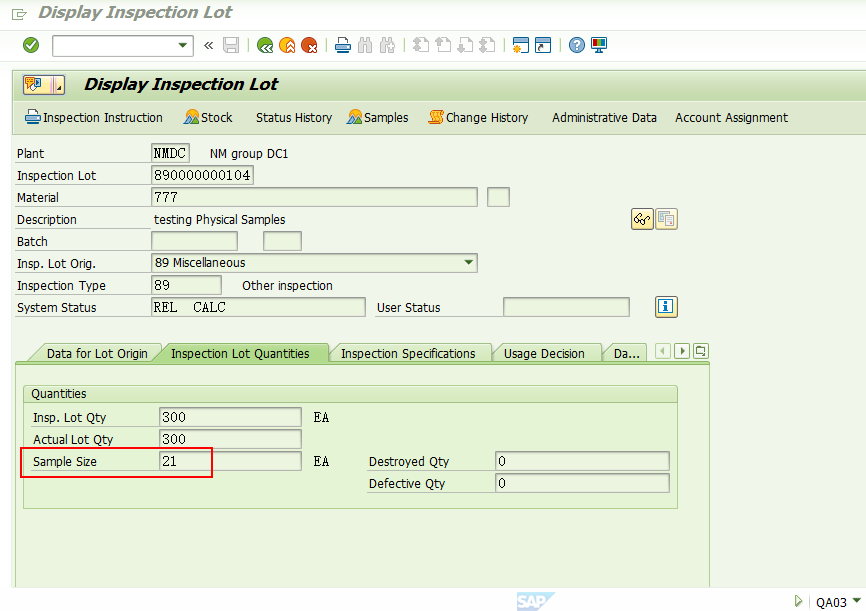Click the green Back icon
Image resolution: width=866 pixels, height=611 pixels.
[265, 45]
